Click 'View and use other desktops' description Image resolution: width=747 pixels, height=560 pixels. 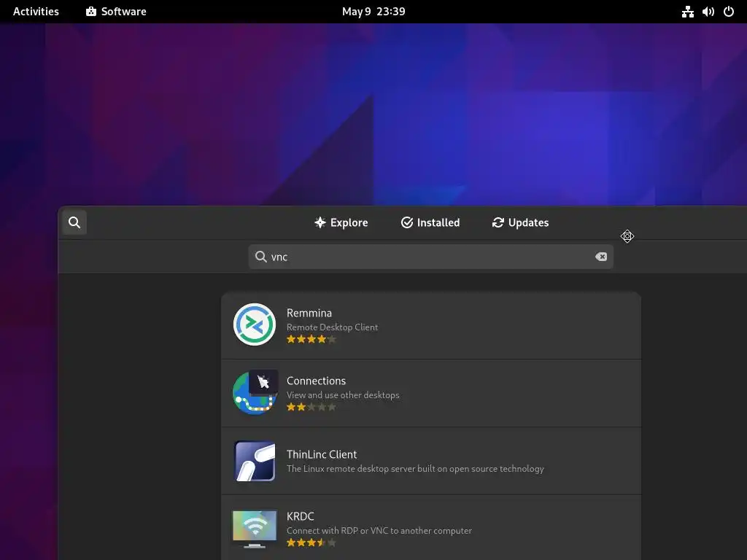(x=343, y=394)
